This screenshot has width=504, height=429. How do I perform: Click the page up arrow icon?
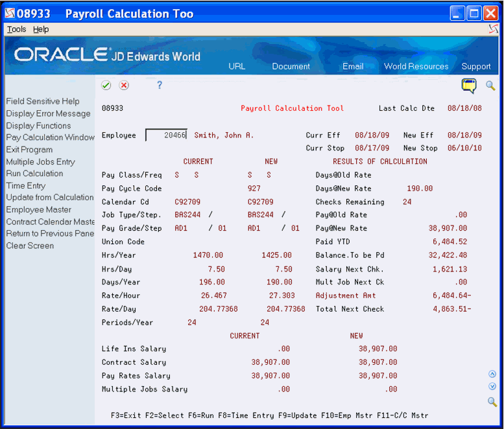point(492,374)
